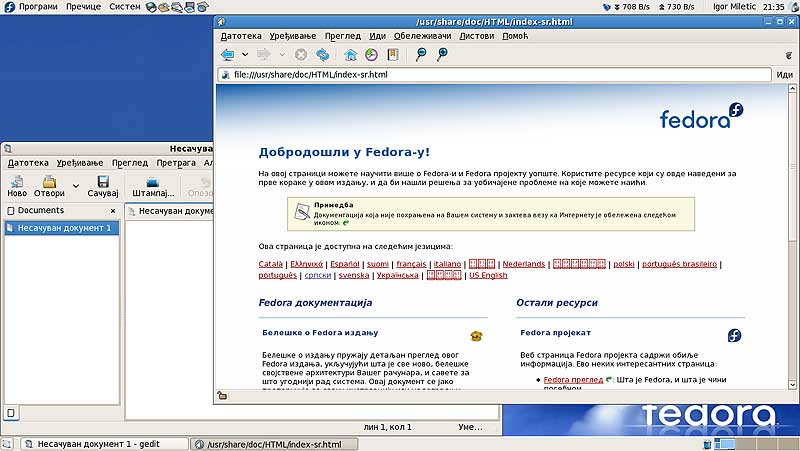The image size is (800, 451).
Task: Open Обележивачи menu in browser
Action: click(422, 36)
